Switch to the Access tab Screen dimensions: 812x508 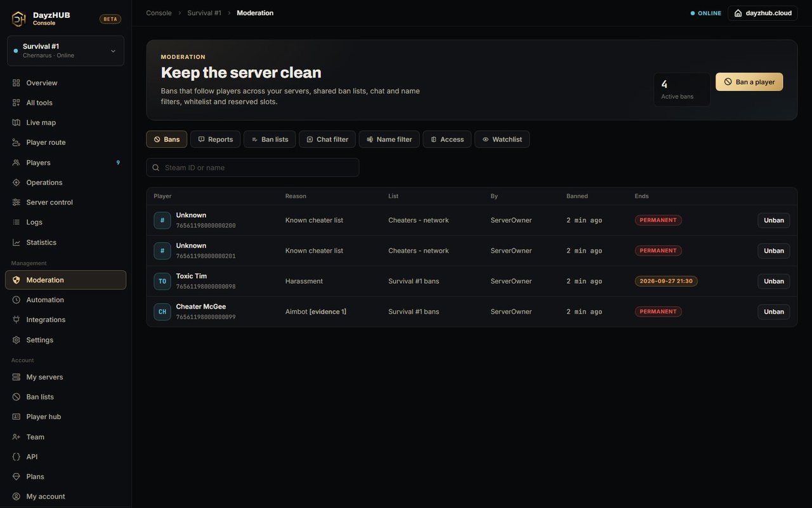tap(447, 139)
